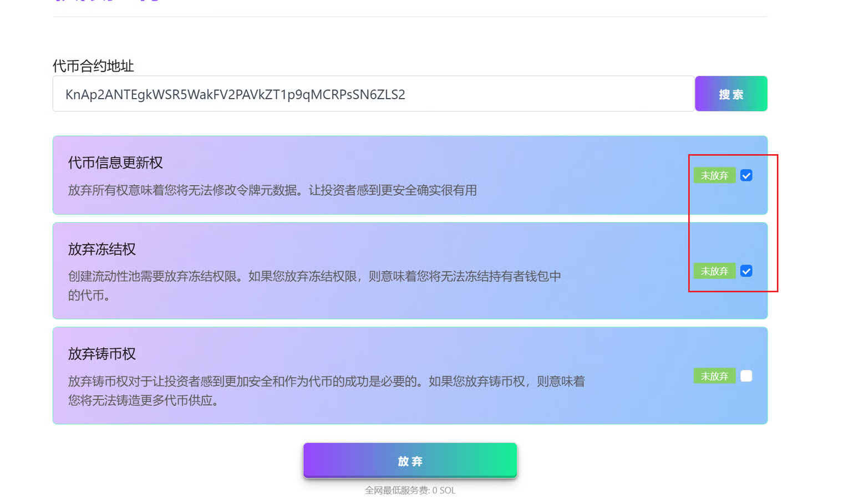Uncheck the 放弃冻结权 checkbox
Image resolution: width=843 pixels, height=504 pixels.
coord(746,271)
